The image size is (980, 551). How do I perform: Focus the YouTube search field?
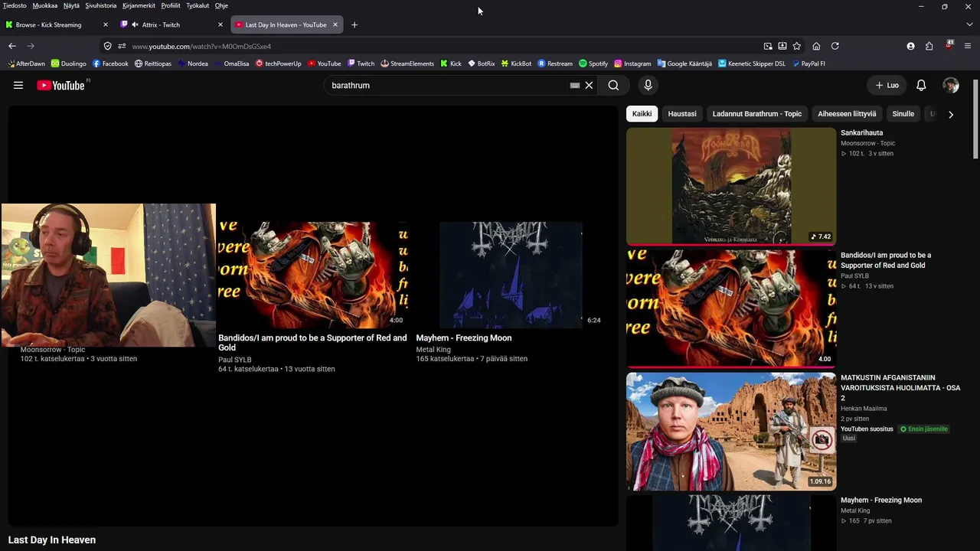tap(448, 85)
